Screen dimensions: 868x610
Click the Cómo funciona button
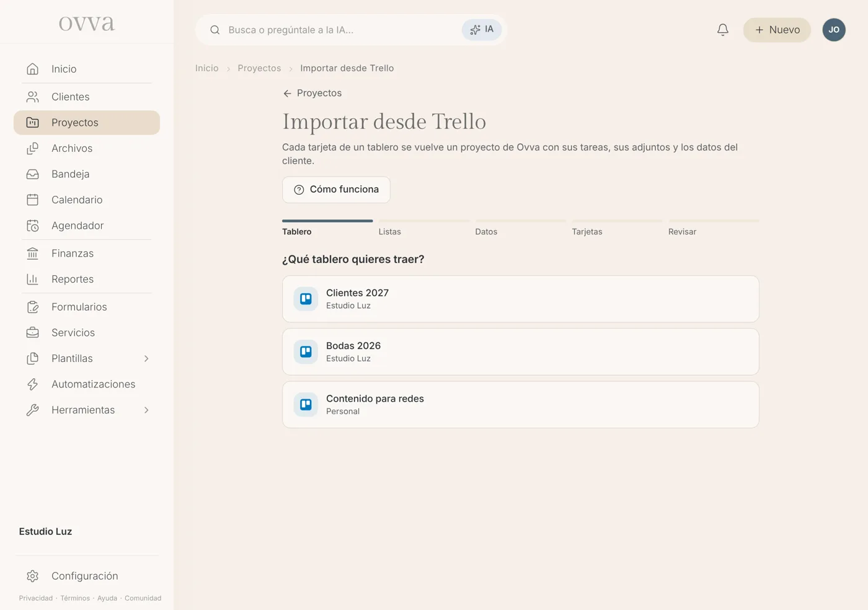(x=336, y=190)
